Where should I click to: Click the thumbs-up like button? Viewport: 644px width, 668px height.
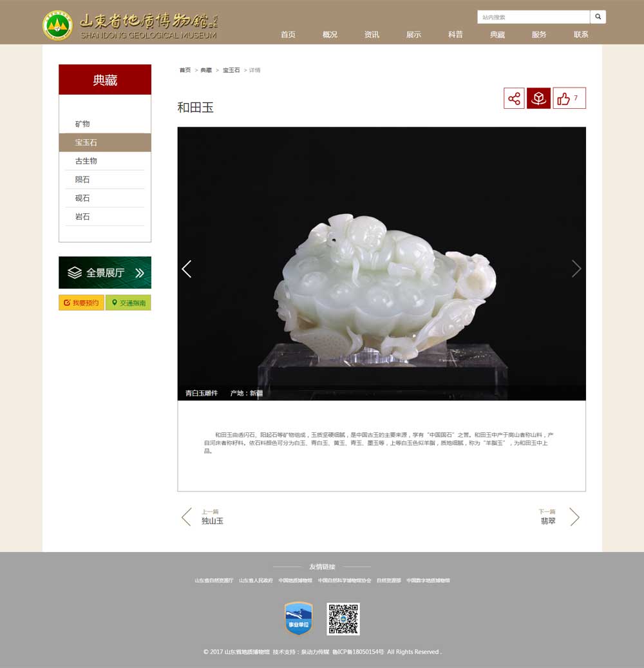point(569,99)
